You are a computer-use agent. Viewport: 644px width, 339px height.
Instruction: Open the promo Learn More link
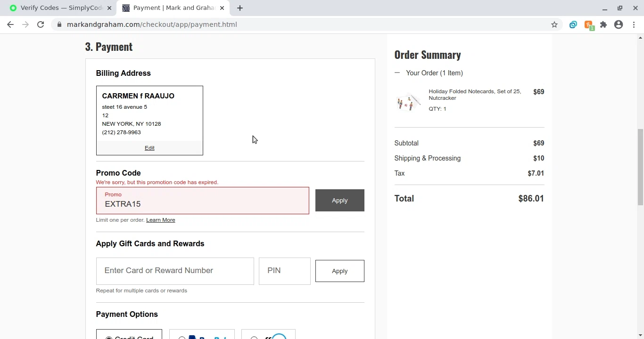pyautogui.click(x=161, y=220)
